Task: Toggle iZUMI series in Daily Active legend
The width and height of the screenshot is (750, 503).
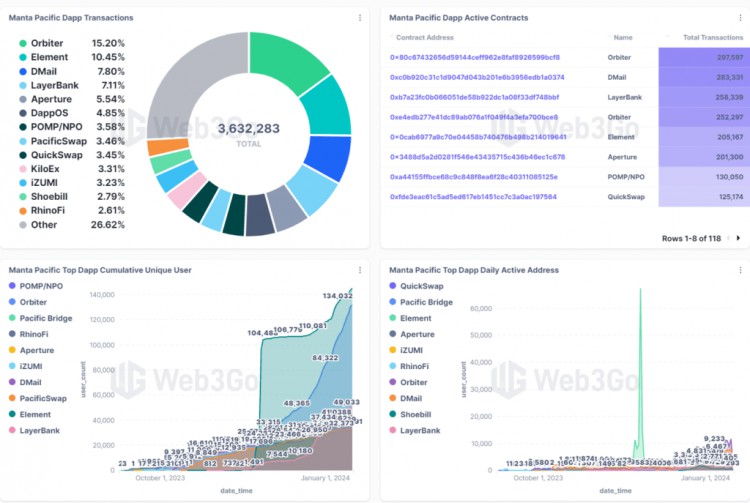Action: (x=407, y=350)
